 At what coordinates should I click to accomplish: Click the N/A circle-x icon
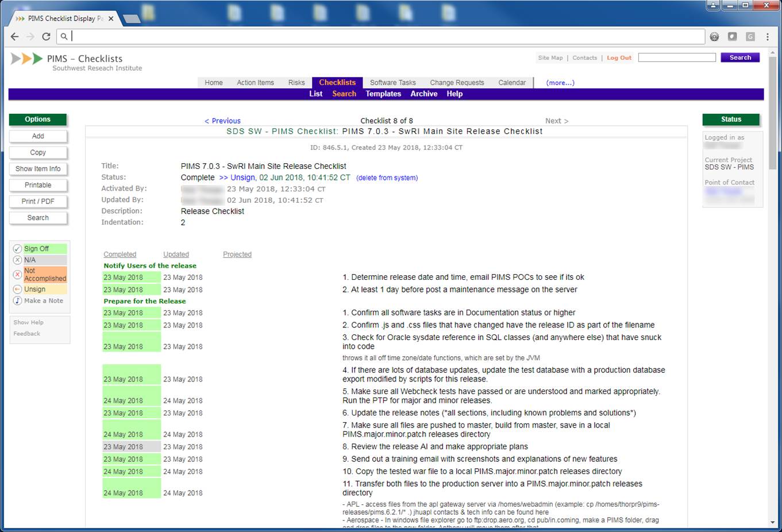17,260
